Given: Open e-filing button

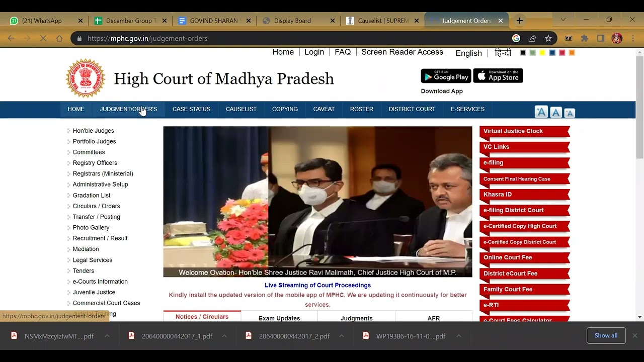Looking at the screenshot, I should pyautogui.click(x=524, y=163).
